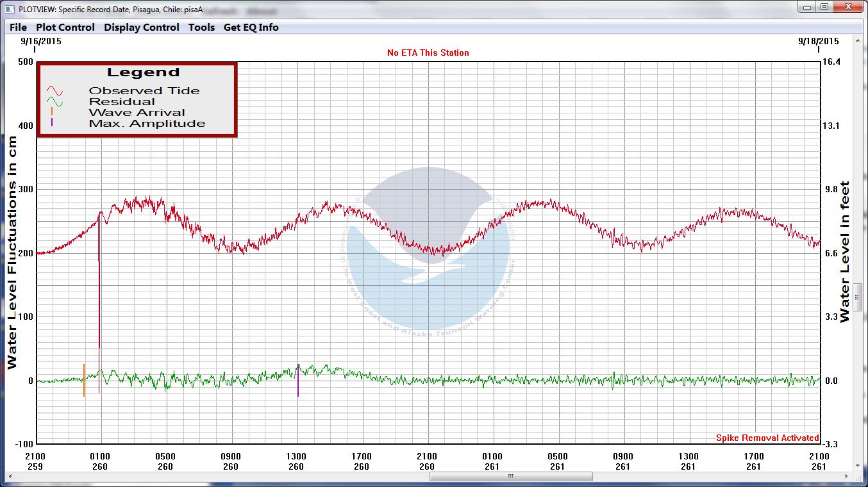Open the Get EQ Info menu

[251, 28]
